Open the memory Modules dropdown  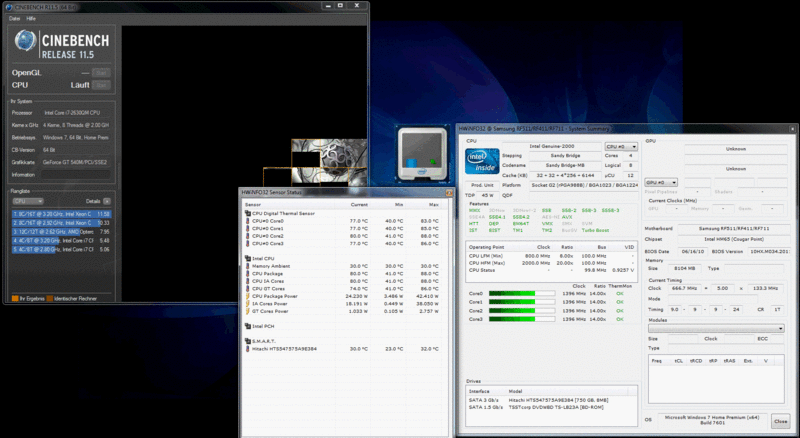[716, 328]
